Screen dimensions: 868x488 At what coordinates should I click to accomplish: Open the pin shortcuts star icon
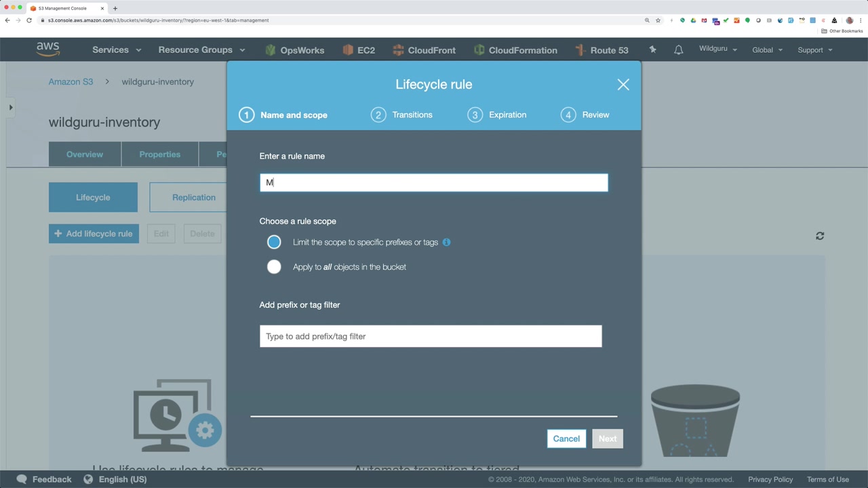(x=653, y=49)
